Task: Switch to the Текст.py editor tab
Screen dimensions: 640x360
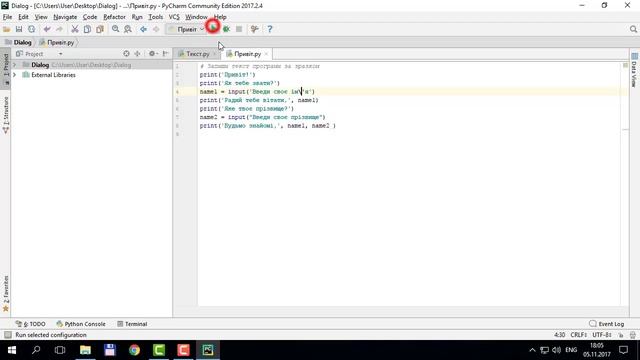Action: [197, 54]
